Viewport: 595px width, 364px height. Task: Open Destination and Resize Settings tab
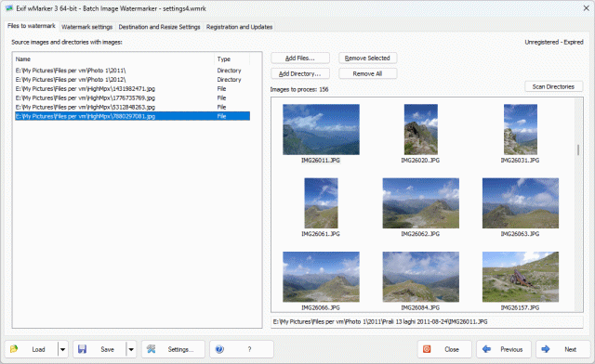[159, 27]
